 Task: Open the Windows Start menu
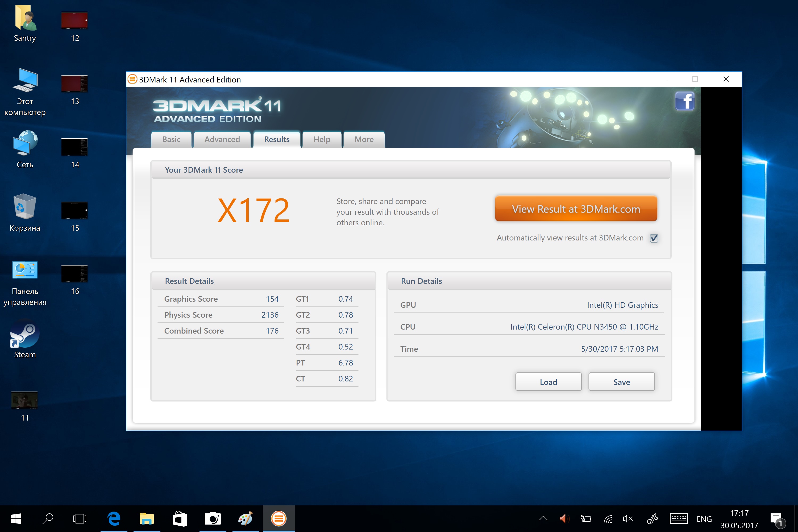pos(16,518)
